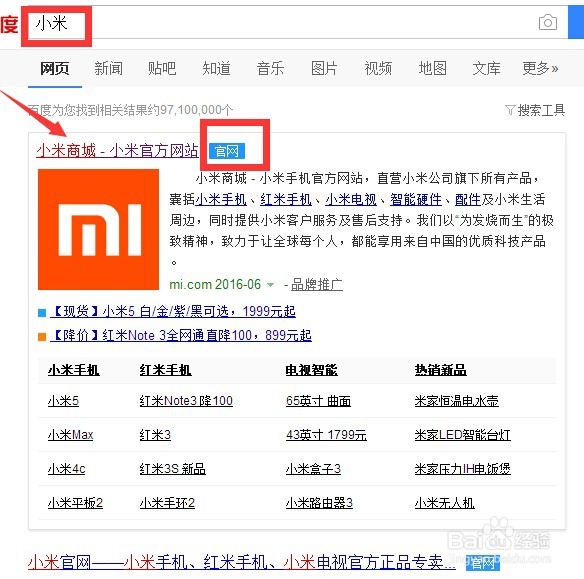Open the 文库 tab

pos(486,69)
